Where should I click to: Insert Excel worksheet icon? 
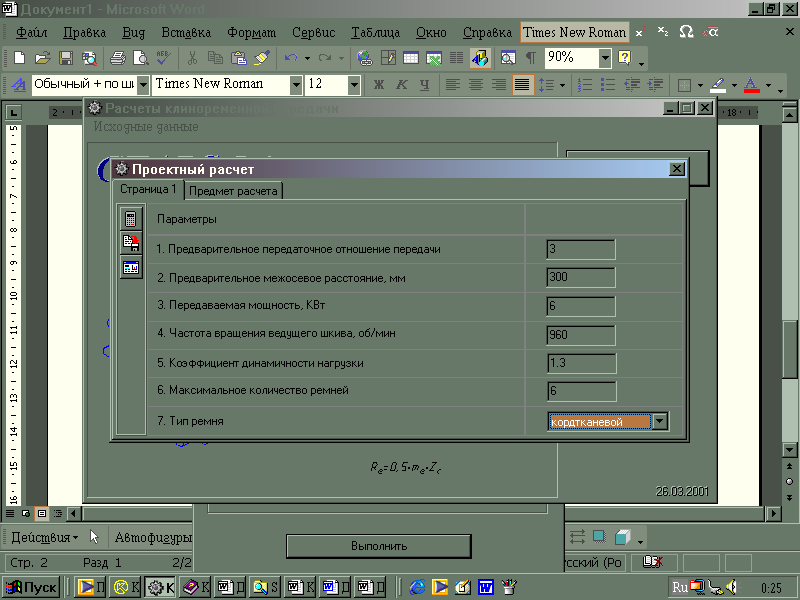[434, 58]
